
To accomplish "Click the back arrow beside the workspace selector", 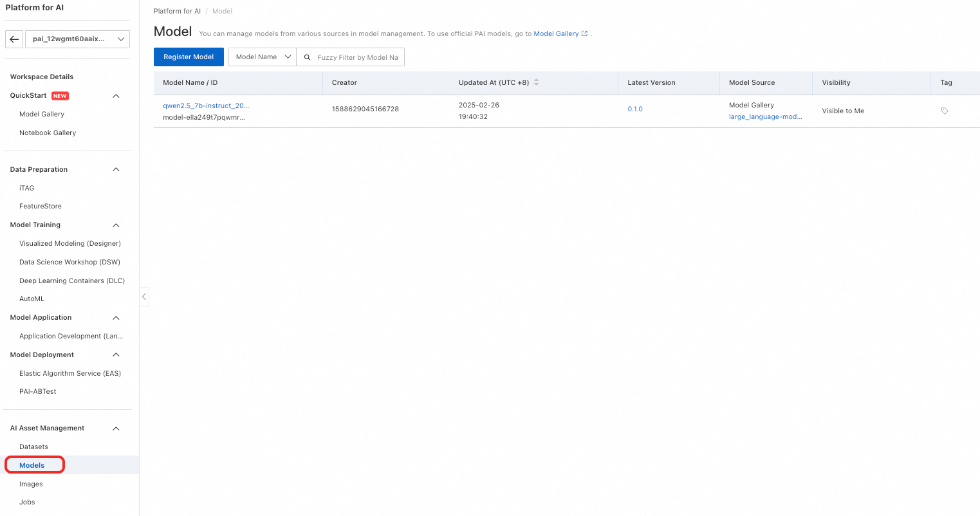I will tap(14, 39).
